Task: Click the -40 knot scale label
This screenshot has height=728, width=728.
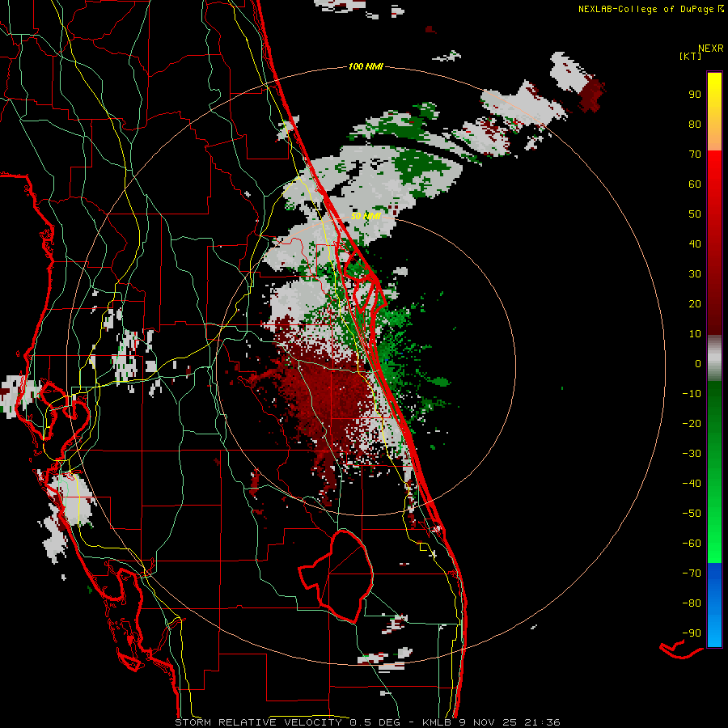Action: click(x=692, y=484)
